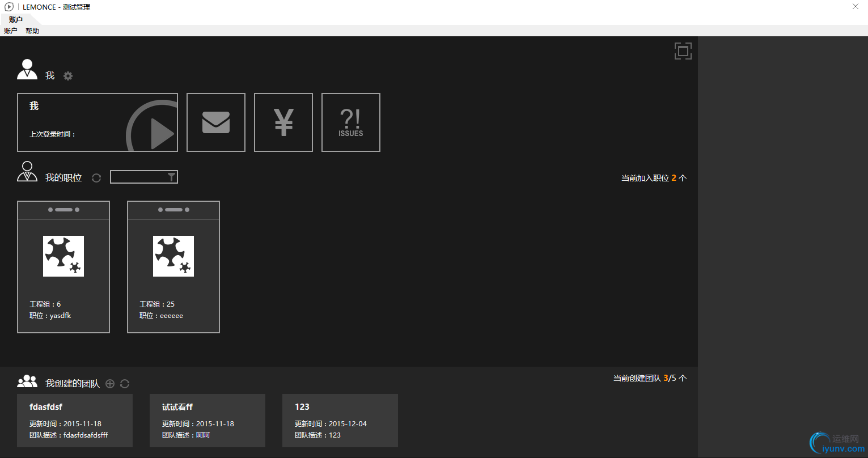
Task: Click the gear settings icon beside 我
Action: (x=68, y=76)
